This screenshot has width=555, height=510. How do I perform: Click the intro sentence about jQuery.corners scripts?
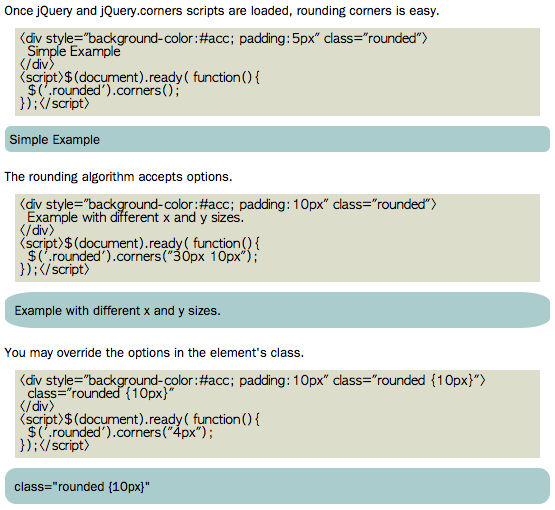(222, 11)
